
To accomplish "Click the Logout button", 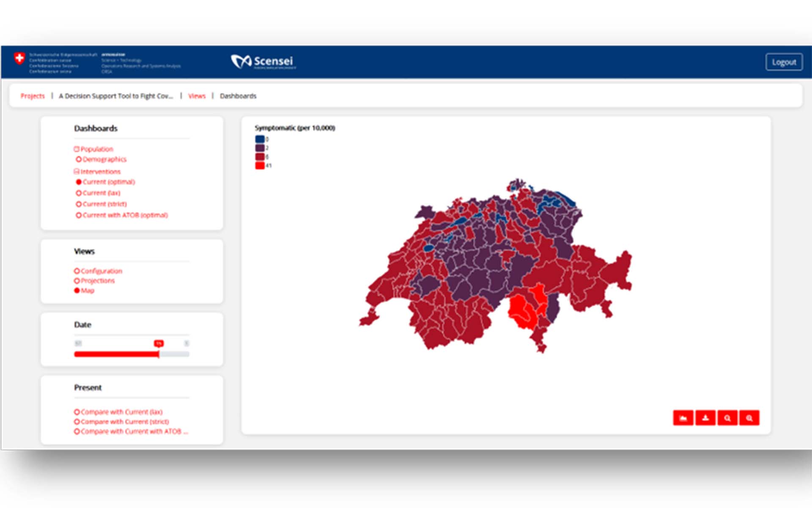I will point(784,61).
